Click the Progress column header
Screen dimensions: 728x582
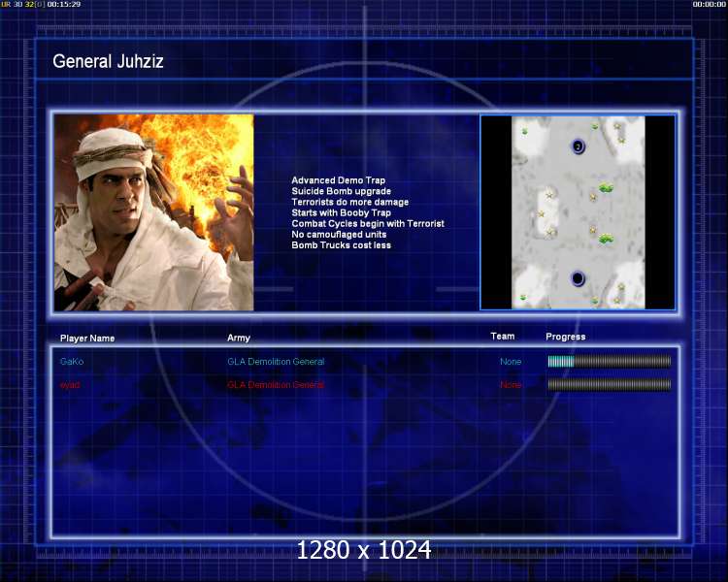click(566, 337)
